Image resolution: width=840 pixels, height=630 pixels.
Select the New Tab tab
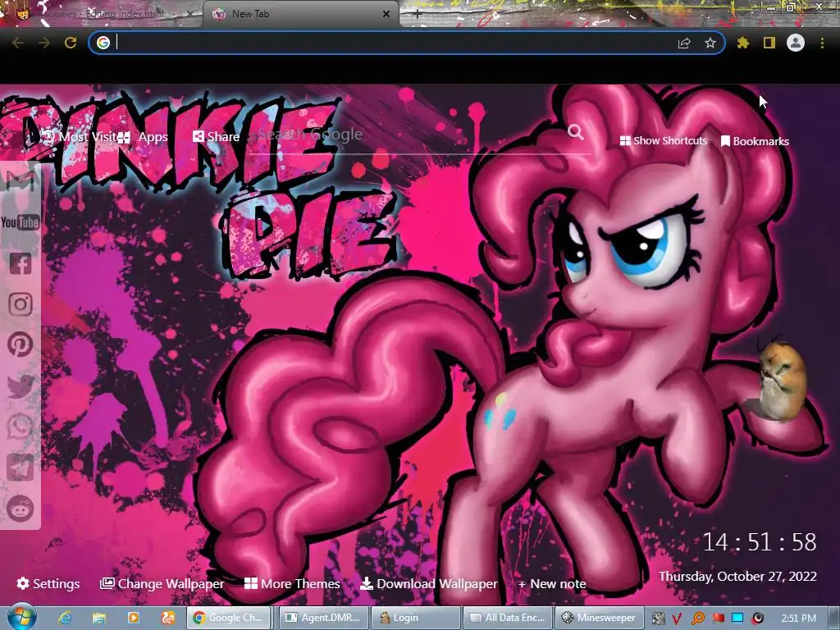(300, 14)
